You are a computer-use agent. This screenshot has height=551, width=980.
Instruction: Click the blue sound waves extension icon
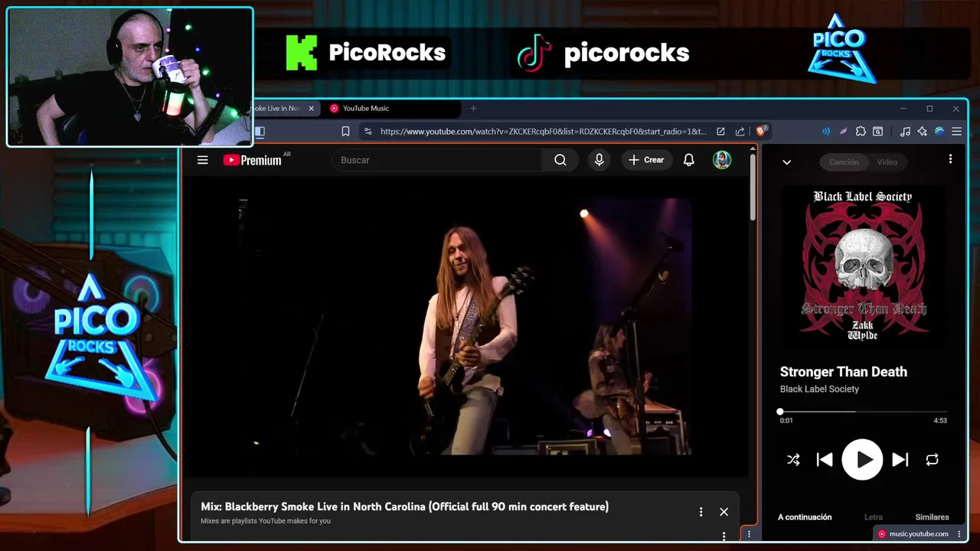click(x=825, y=132)
